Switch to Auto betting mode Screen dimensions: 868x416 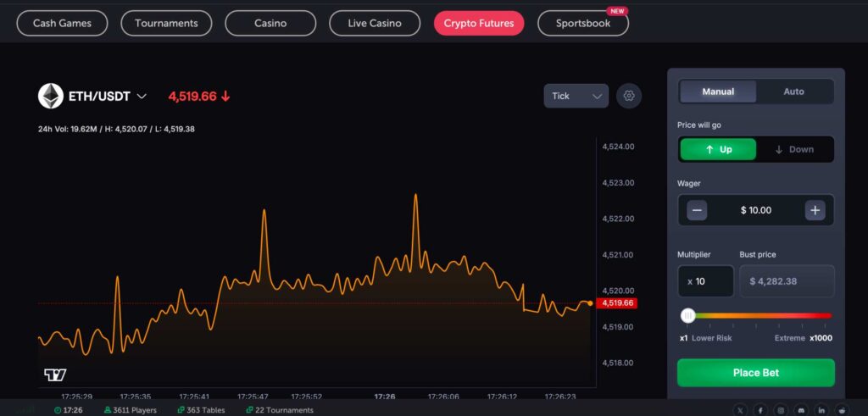pyautogui.click(x=793, y=92)
